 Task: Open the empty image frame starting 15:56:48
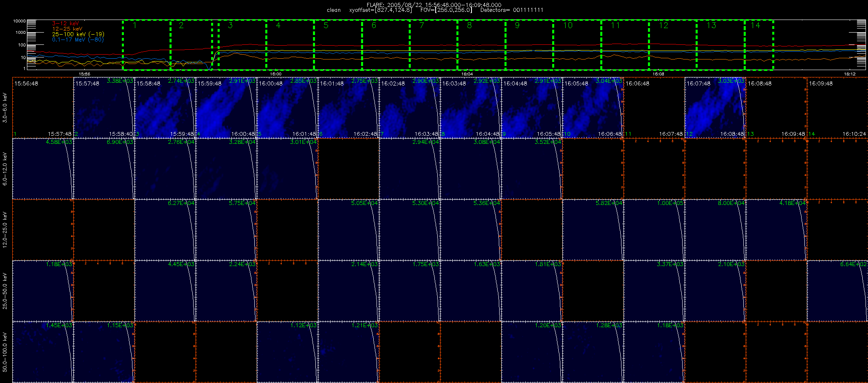click(43, 108)
